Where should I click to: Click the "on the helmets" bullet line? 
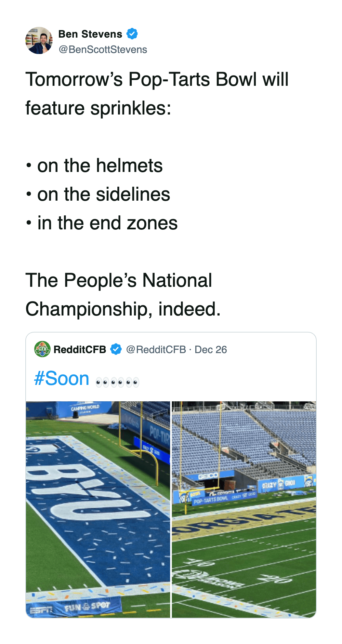coord(100,165)
